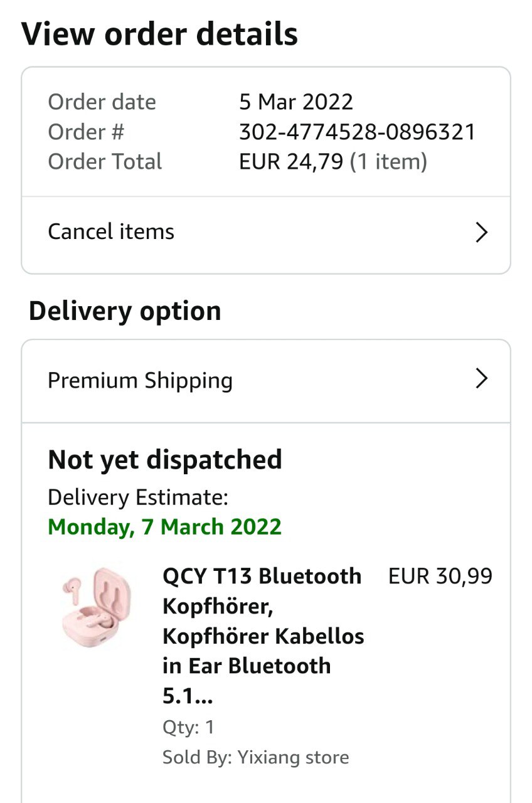Tap the chevron next to Cancel items

(481, 233)
